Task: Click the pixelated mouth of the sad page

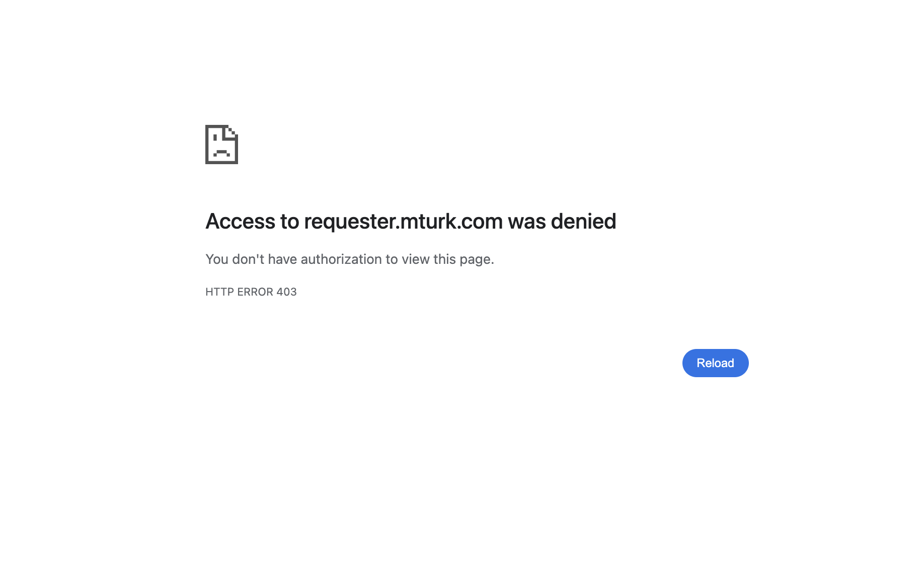Action: coord(220,152)
